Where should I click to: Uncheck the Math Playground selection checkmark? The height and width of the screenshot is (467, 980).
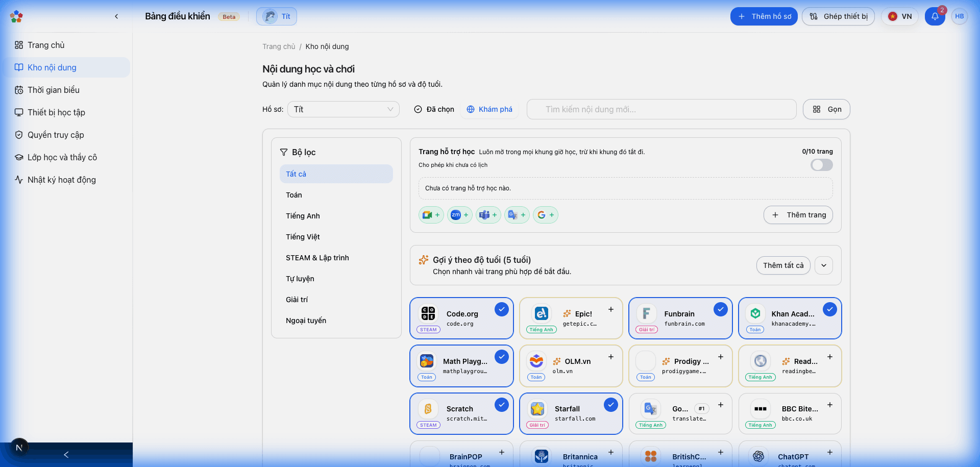502,357
